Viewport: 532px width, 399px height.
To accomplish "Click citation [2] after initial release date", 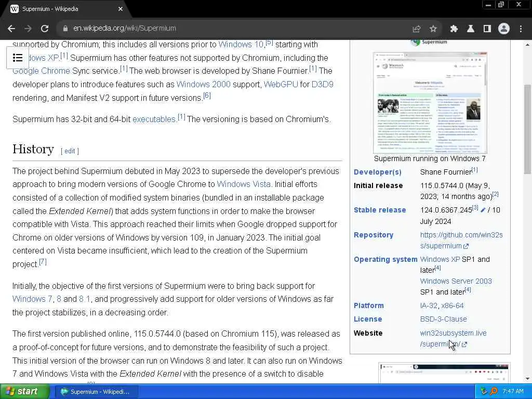I will 495,194.
